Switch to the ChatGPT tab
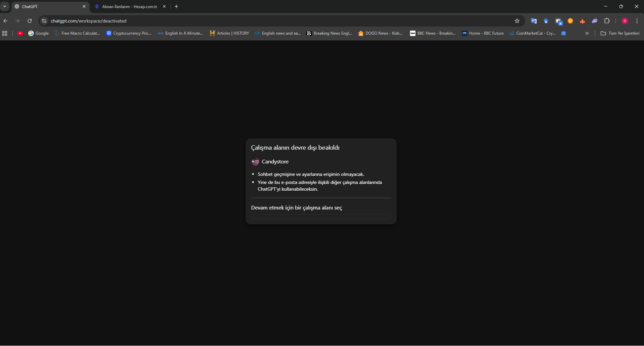The width and height of the screenshot is (644, 346). coord(50,6)
